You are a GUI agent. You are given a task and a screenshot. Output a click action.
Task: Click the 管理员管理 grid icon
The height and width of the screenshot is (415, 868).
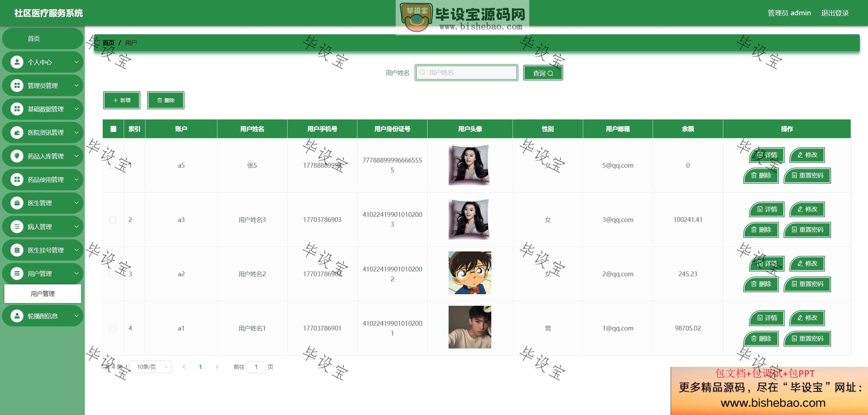pos(17,86)
